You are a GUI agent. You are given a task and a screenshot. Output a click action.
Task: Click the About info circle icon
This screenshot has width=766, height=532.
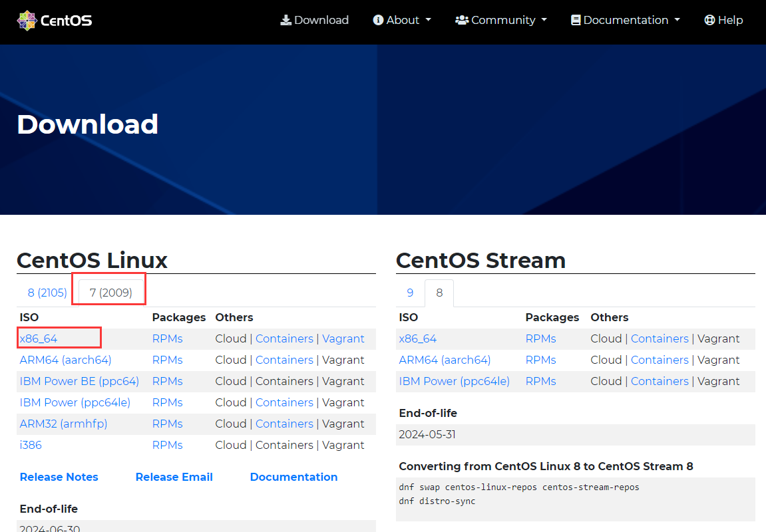click(x=378, y=20)
